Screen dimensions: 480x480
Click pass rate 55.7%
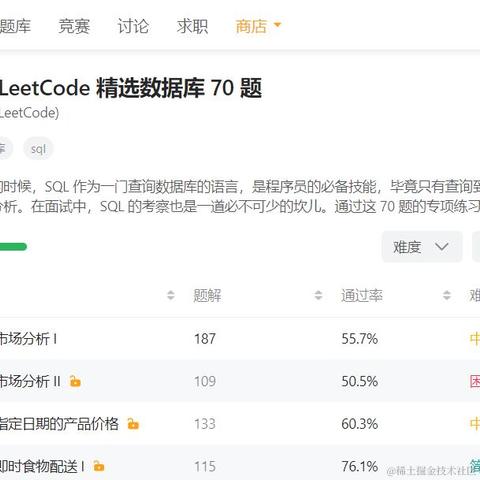pyautogui.click(x=360, y=339)
